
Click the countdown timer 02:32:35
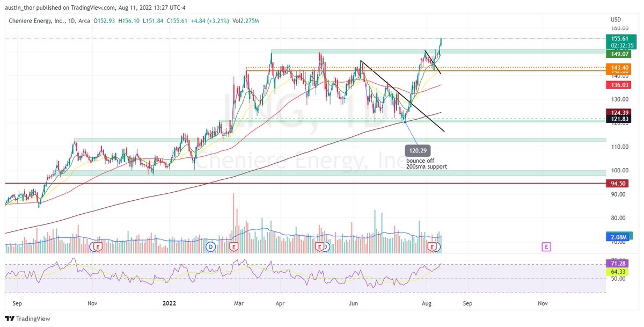(x=621, y=46)
